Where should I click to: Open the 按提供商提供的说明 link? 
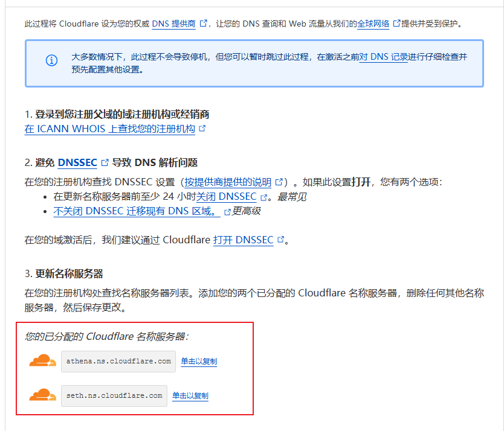[x=228, y=182]
